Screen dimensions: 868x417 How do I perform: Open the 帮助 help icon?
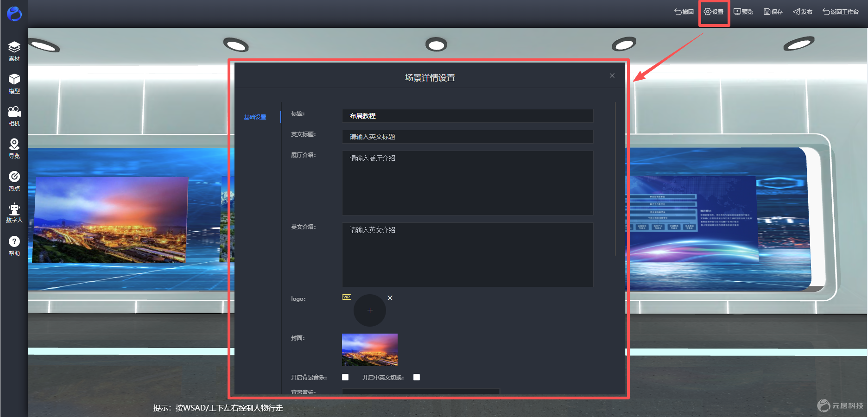pos(14,246)
